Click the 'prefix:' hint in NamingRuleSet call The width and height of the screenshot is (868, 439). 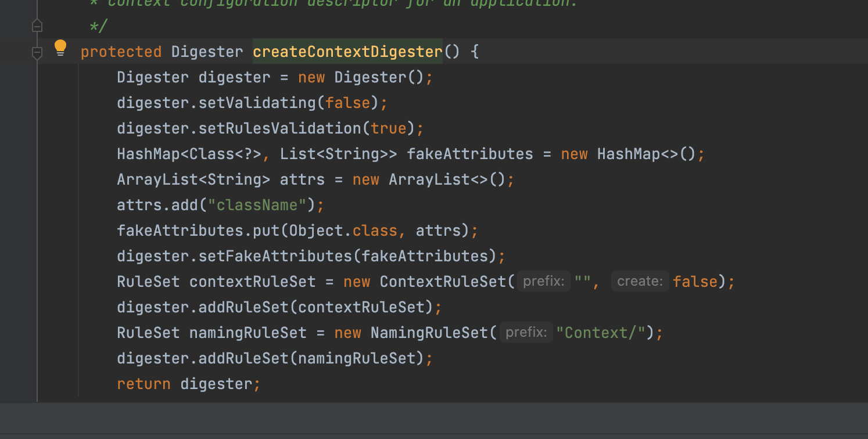pyautogui.click(x=526, y=333)
